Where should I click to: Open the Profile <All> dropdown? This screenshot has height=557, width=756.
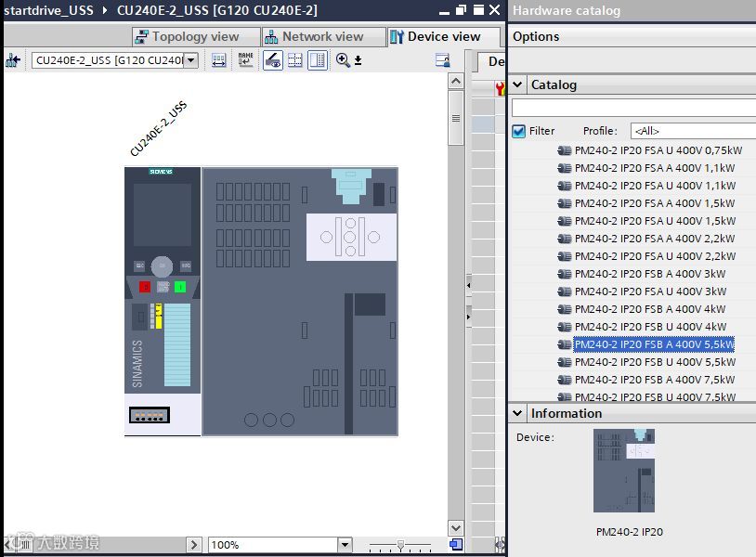point(693,131)
